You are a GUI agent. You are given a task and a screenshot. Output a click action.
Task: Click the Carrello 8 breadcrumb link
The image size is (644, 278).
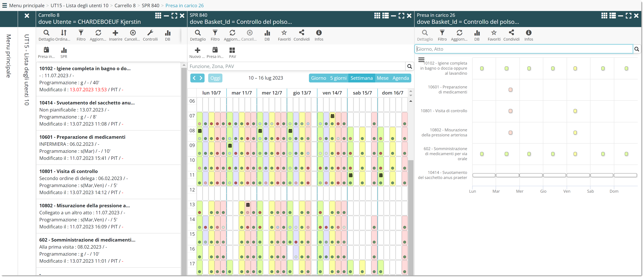coord(125,6)
